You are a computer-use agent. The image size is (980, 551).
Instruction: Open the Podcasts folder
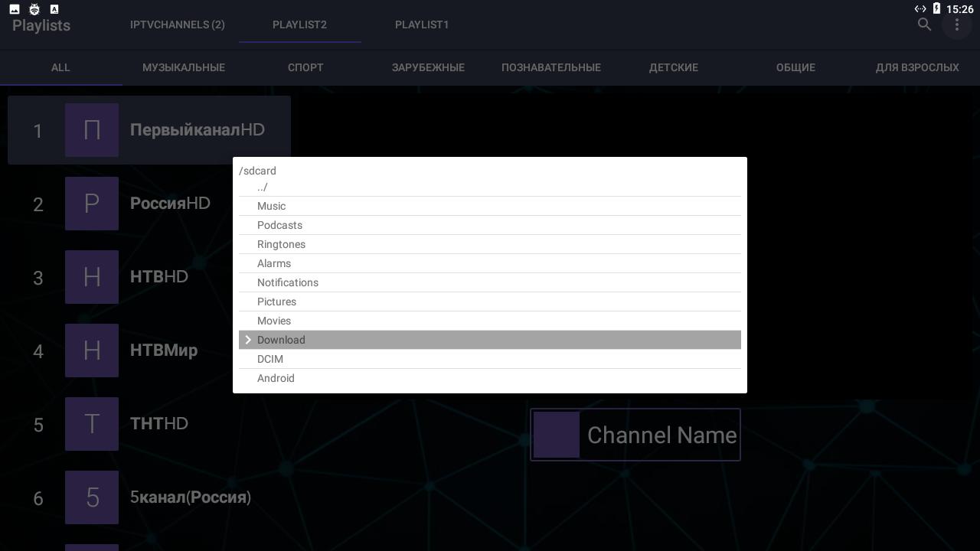pos(490,225)
